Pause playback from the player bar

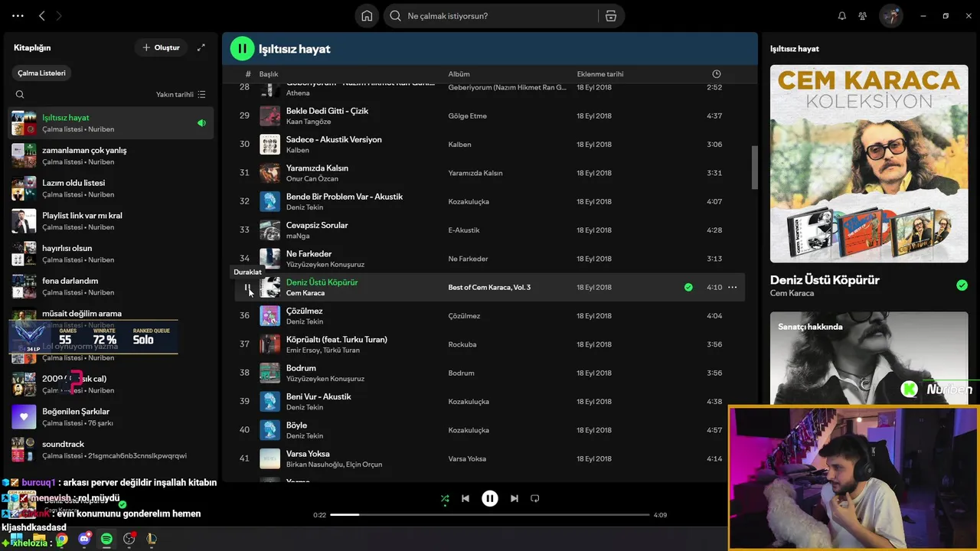pos(490,498)
